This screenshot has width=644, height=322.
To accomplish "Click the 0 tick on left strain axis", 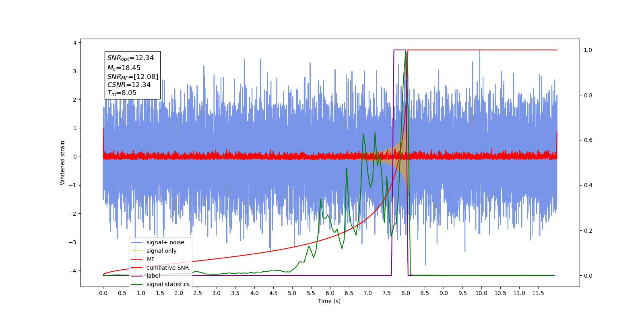I will click(x=75, y=157).
